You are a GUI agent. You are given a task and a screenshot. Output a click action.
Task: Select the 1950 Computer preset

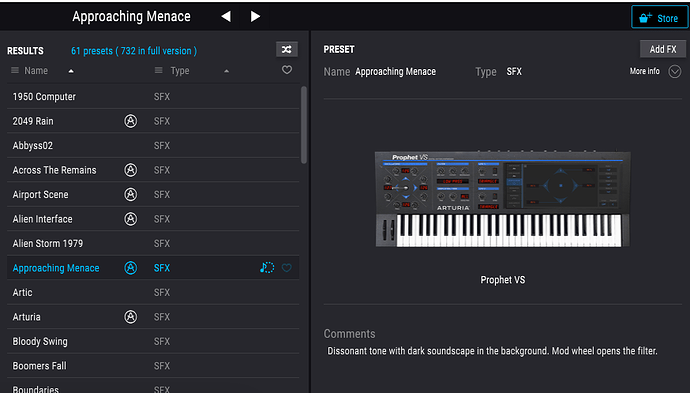tap(153, 96)
